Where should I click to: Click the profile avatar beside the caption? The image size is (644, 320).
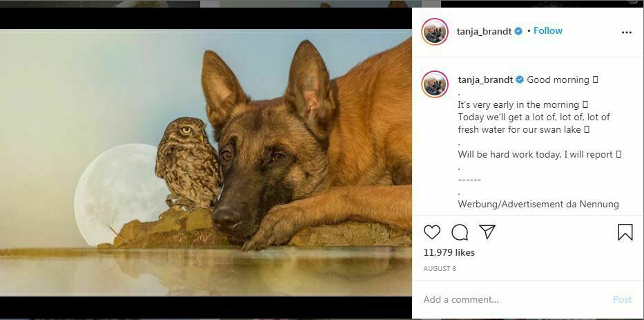pyautogui.click(x=435, y=84)
